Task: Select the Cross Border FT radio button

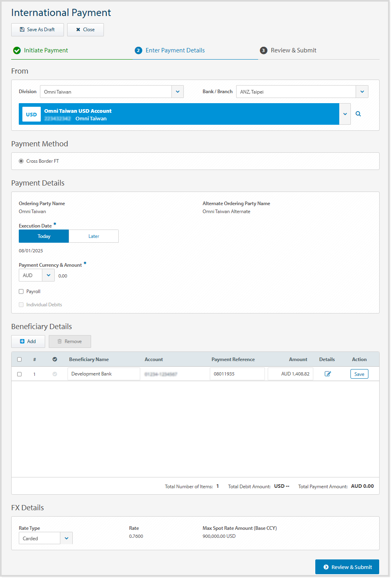Action: [21, 161]
